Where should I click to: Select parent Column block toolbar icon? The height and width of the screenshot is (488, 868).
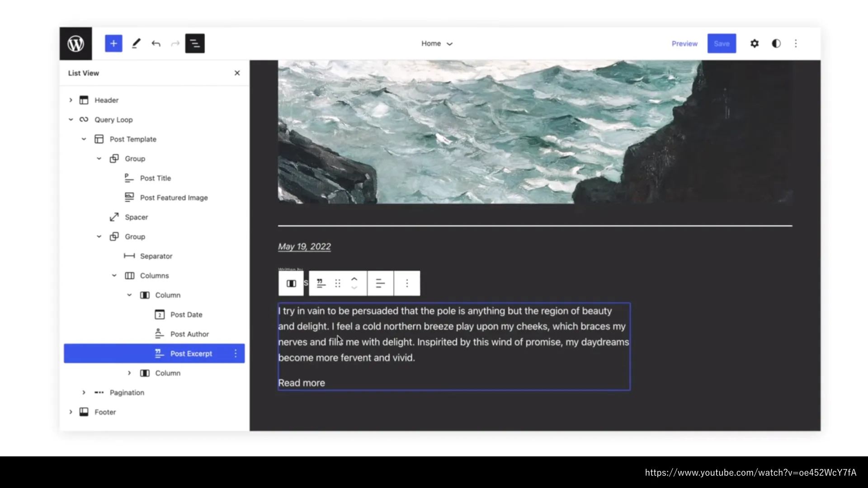point(291,283)
